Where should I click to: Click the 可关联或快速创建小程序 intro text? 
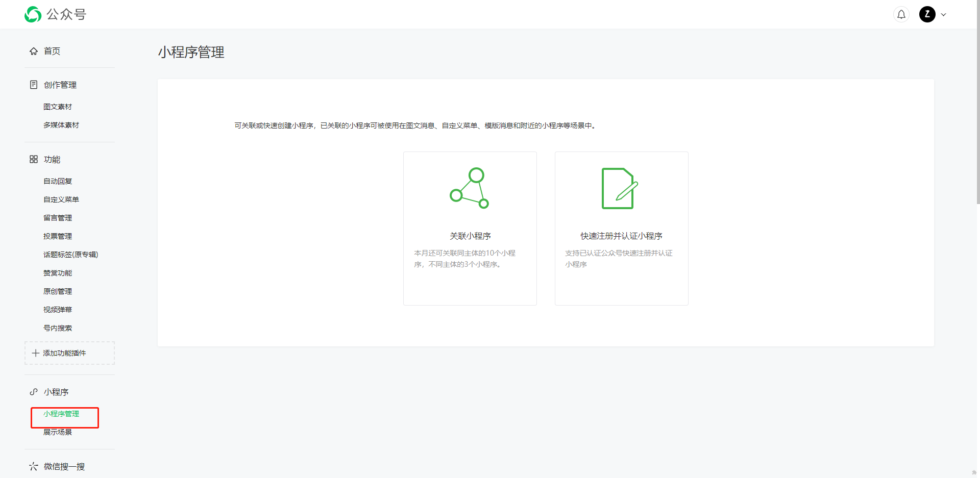pyautogui.click(x=415, y=125)
